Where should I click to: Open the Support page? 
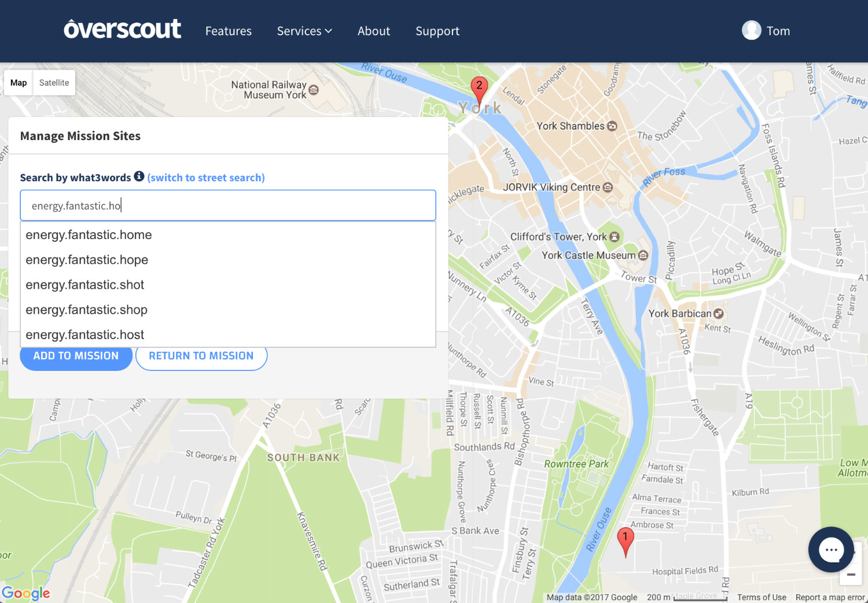click(437, 31)
